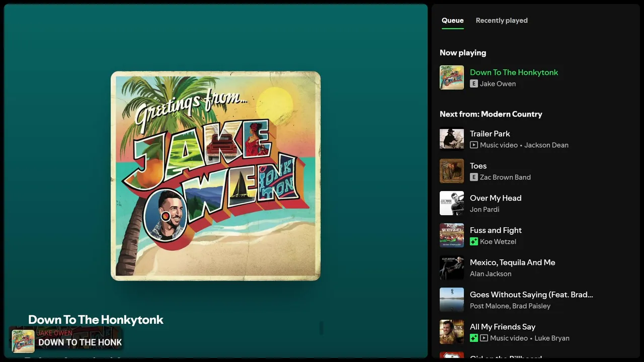
Task: Click the Over My Head thumbnail
Action: (x=452, y=203)
